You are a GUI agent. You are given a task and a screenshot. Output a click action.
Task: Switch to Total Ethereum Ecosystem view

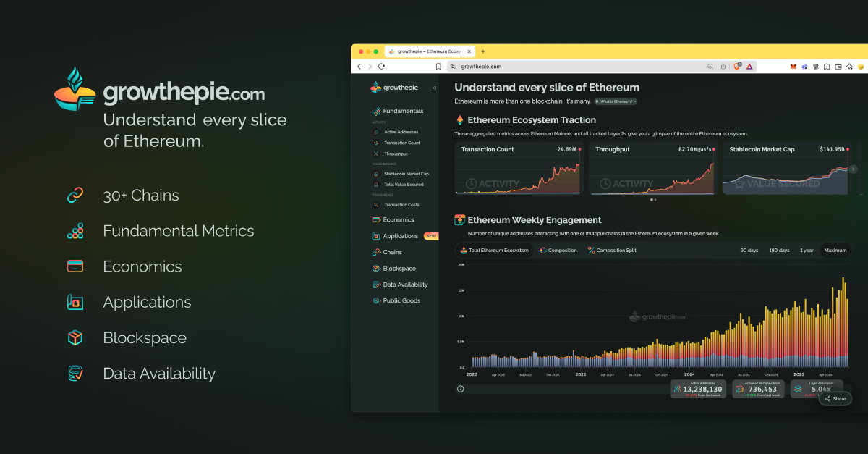coord(495,250)
